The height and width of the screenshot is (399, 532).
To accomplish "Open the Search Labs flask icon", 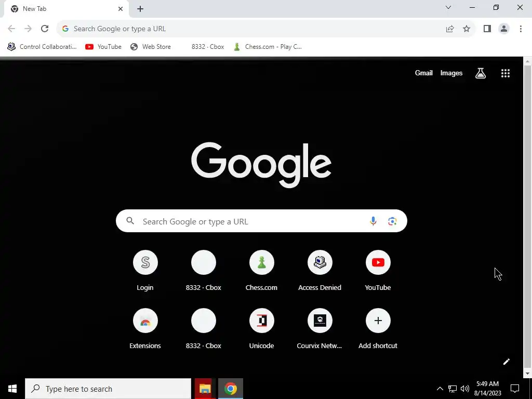I will point(481,73).
